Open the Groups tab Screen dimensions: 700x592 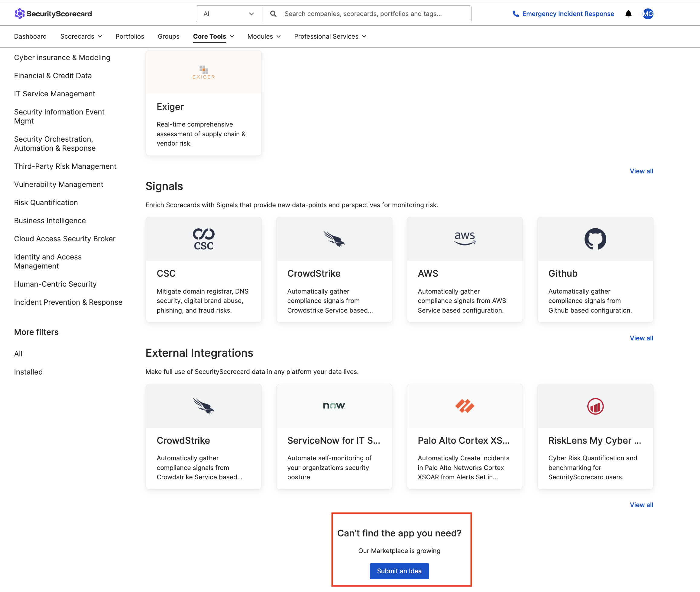pos(169,36)
